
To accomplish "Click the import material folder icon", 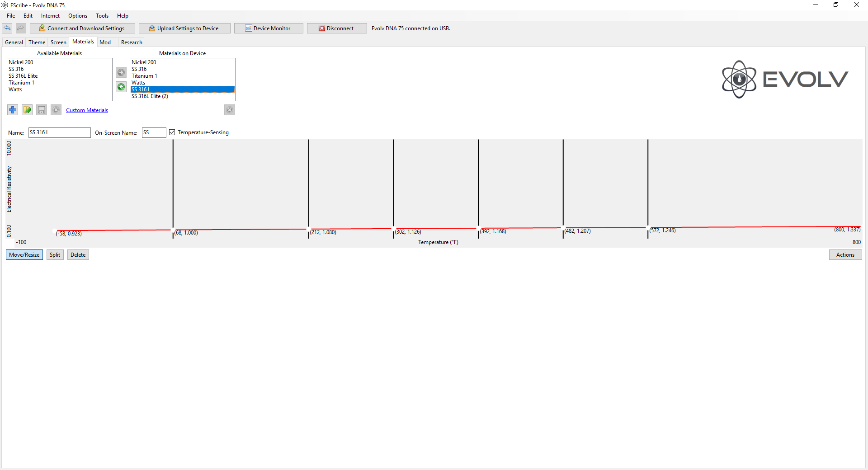I will pyautogui.click(x=27, y=110).
